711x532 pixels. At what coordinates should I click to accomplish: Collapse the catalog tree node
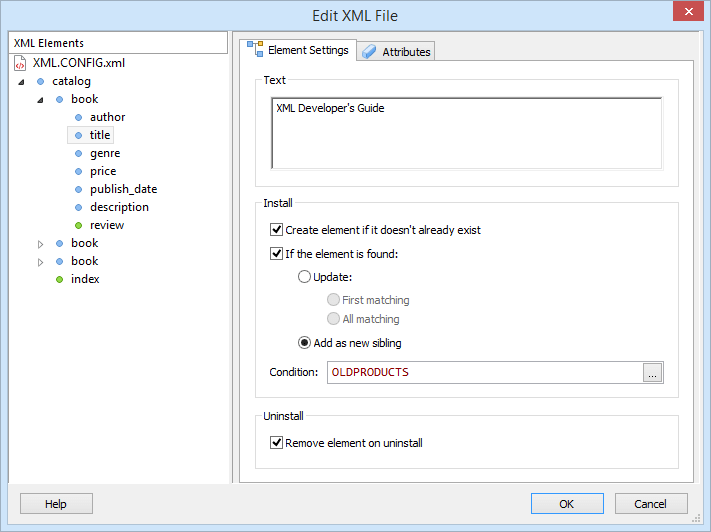21,82
